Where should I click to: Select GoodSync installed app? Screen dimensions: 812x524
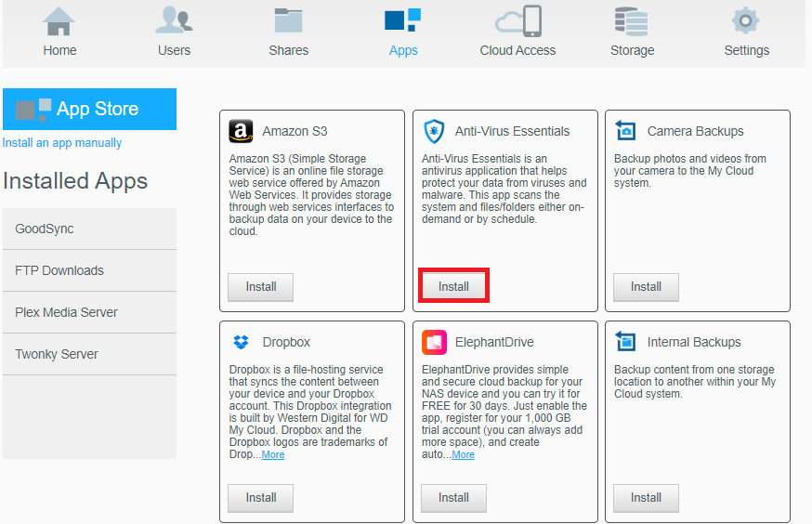[x=89, y=229]
